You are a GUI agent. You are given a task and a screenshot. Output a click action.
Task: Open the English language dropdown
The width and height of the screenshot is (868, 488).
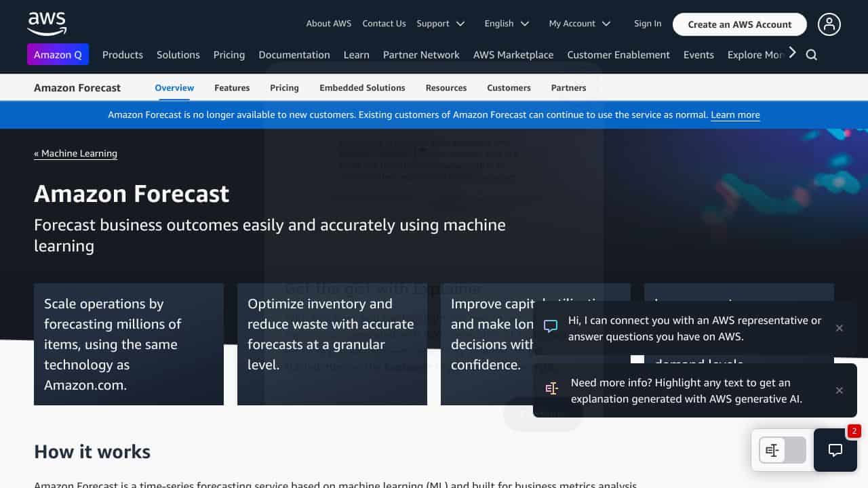click(507, 24)
